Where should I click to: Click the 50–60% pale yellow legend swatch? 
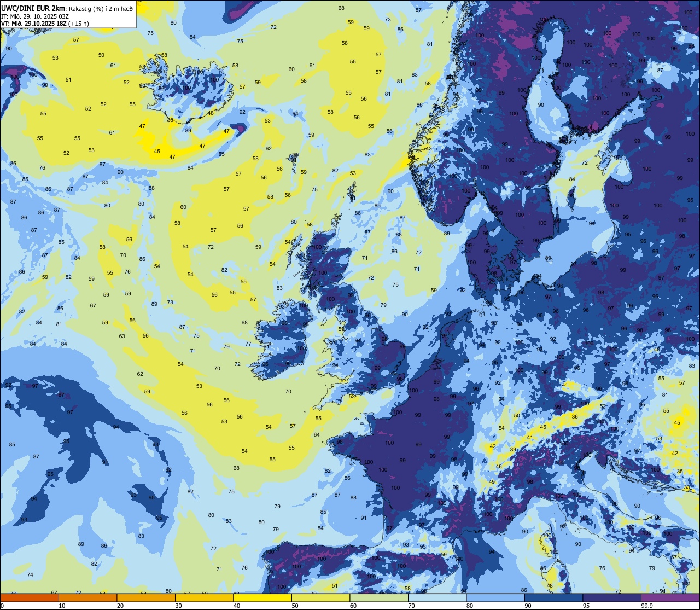tap(320, 597)
